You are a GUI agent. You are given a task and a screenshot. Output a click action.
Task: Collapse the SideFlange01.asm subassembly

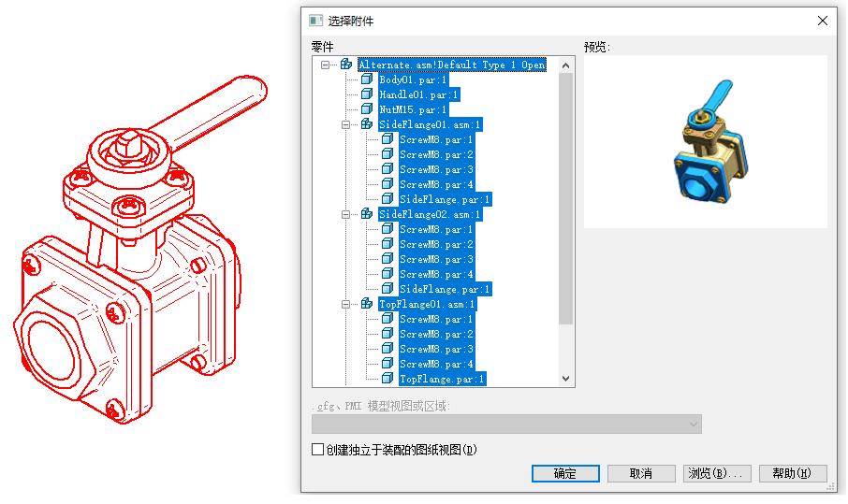click(345, 124)
